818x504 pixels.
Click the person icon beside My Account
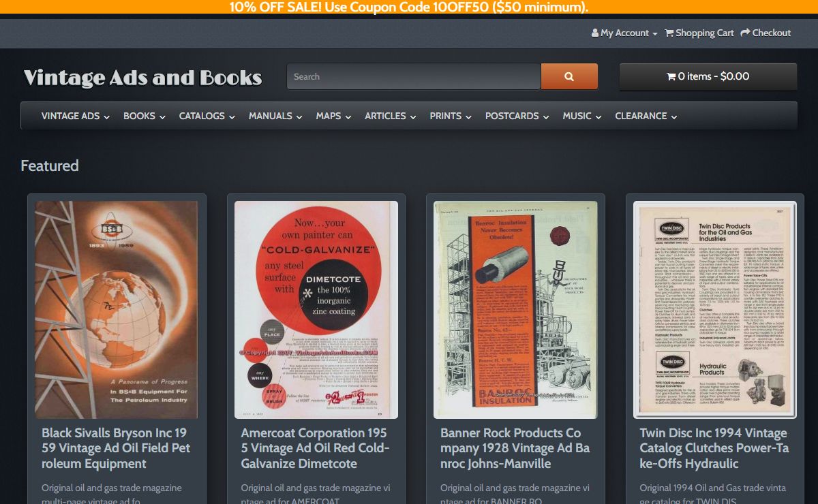click(x=594, y=33)
